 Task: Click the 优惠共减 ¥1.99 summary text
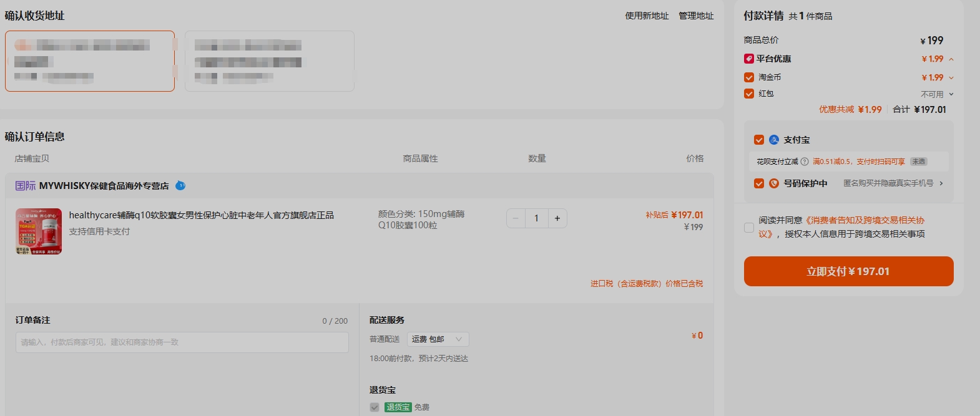point(850,110)
